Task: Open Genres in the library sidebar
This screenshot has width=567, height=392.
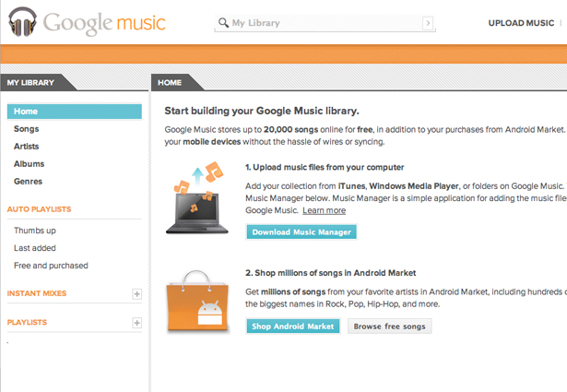Action: 28,182
